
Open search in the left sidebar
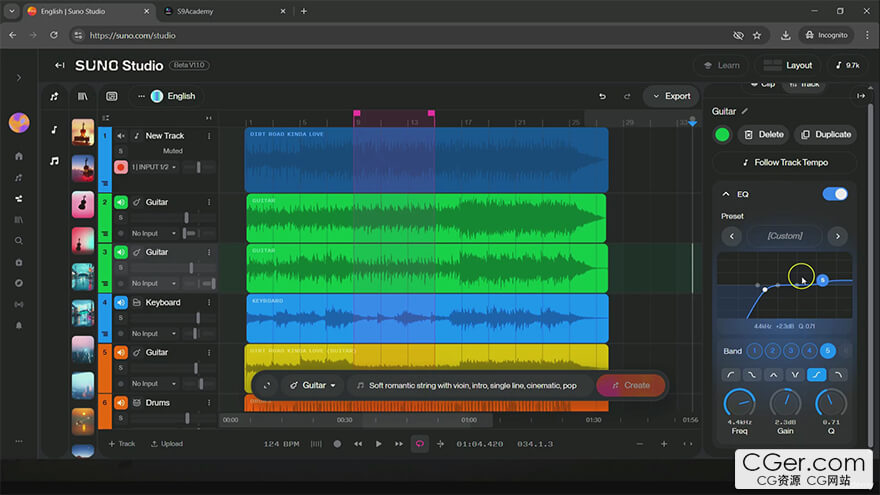(19, 241)
